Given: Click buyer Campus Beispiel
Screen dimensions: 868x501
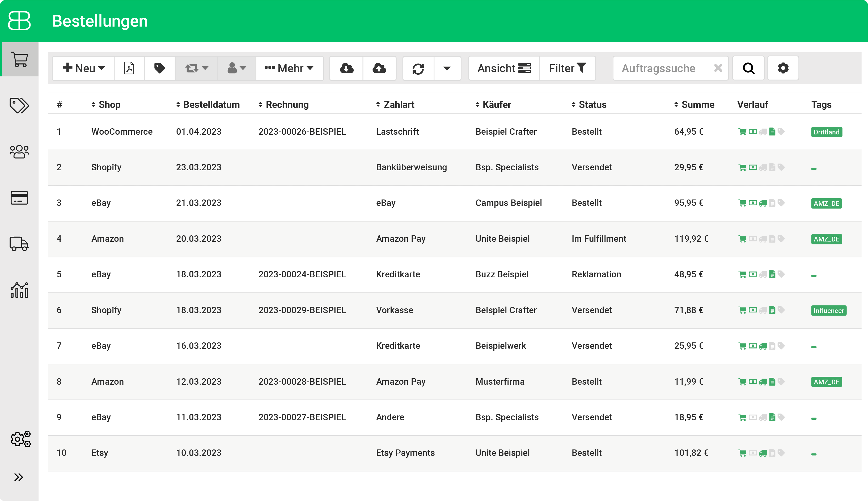Looking at the screenshot, I should click(509, 203).
